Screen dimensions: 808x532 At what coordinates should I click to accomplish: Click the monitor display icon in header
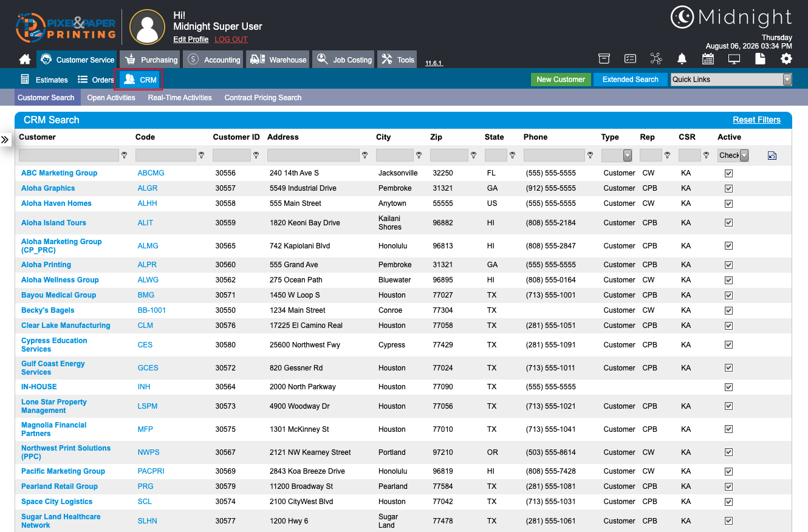point(734,59)
